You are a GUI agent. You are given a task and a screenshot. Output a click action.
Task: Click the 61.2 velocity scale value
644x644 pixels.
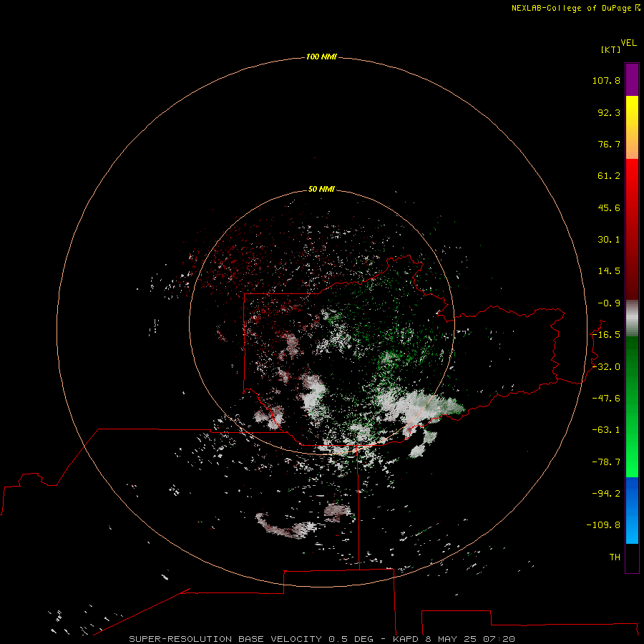[x=609, y=176]
